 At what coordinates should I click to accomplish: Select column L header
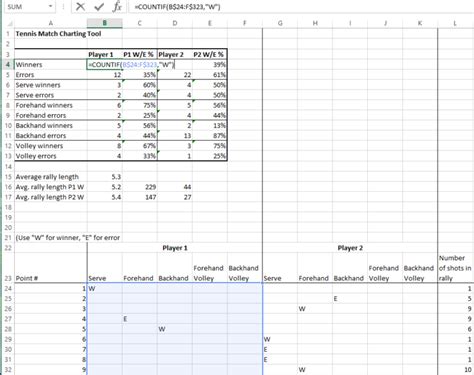point(455,23)
